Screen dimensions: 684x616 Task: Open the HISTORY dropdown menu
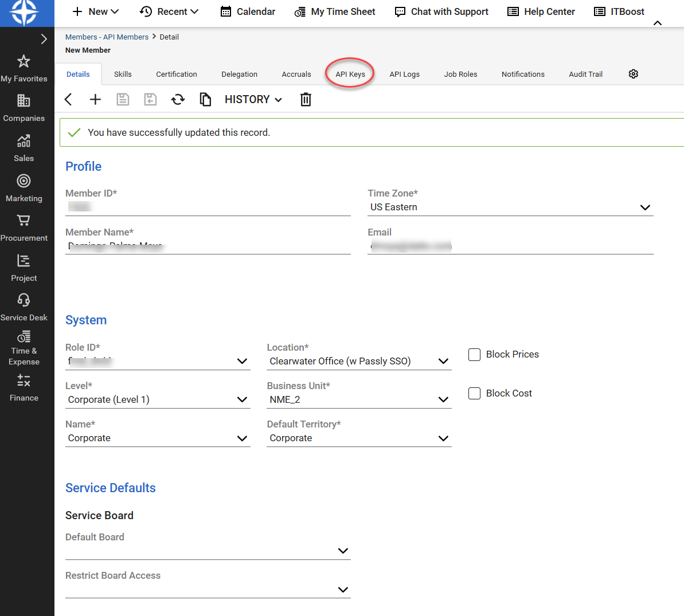pos(253,100)
